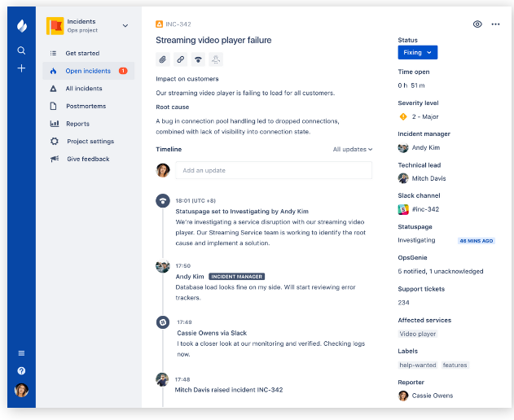Click the features label
Screen dimensions: 514x420
[455, 365]
